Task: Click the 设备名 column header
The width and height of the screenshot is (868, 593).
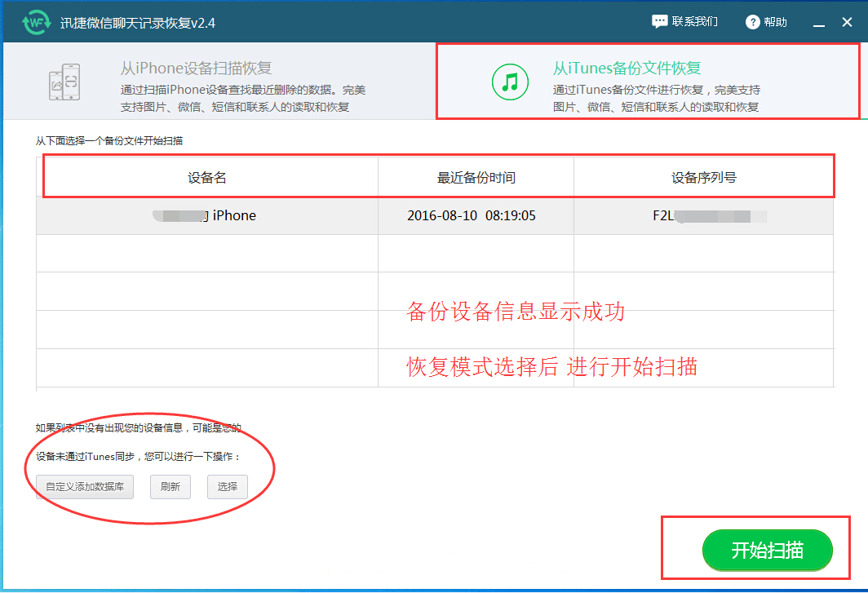Action: click(207, 178)
